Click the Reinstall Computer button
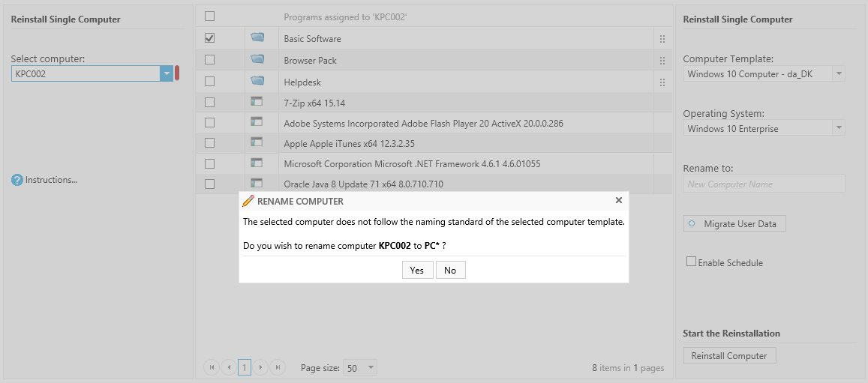The width and height of the screenshot is (868, 383). point(729,356)
